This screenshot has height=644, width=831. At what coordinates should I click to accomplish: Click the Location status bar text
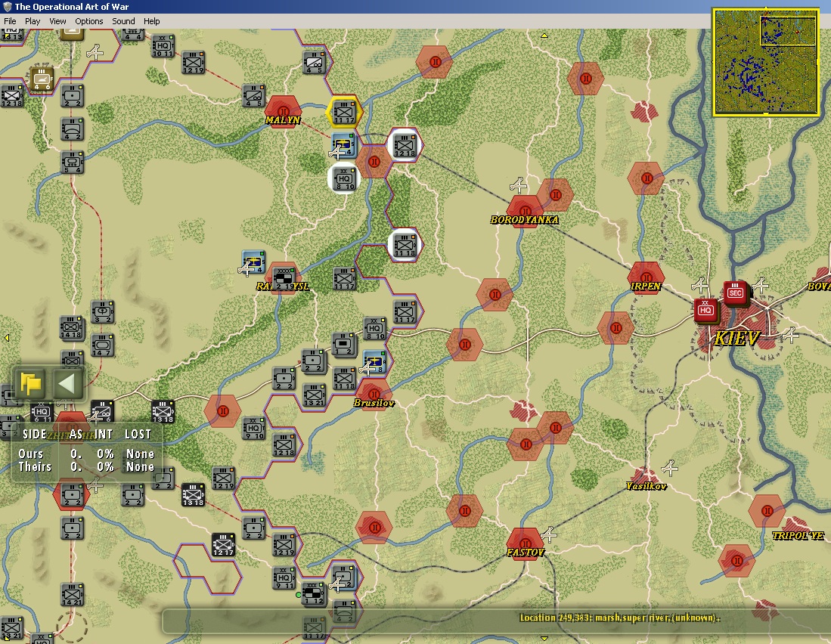coord(619,618)
